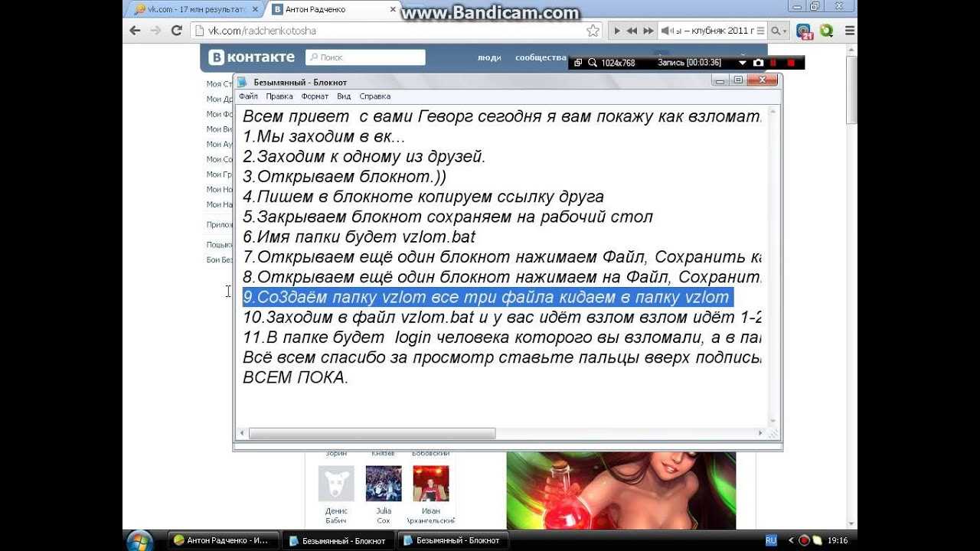
Task: Click the speaker volume icon in music widget
Action: (x=665, y=31)
